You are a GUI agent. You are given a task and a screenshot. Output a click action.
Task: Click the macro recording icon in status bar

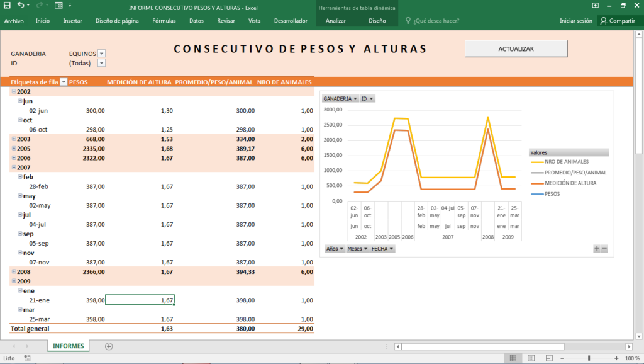click(x=27, y=358)
